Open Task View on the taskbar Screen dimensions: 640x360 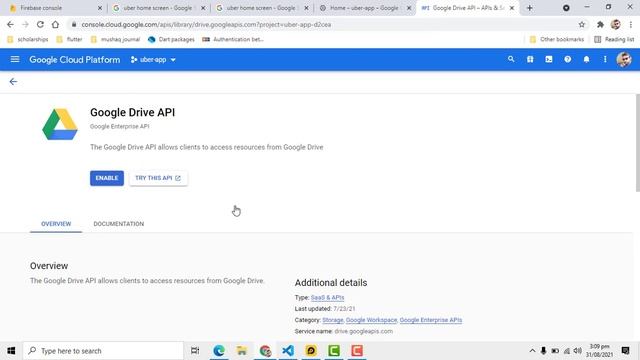[195, 351]
